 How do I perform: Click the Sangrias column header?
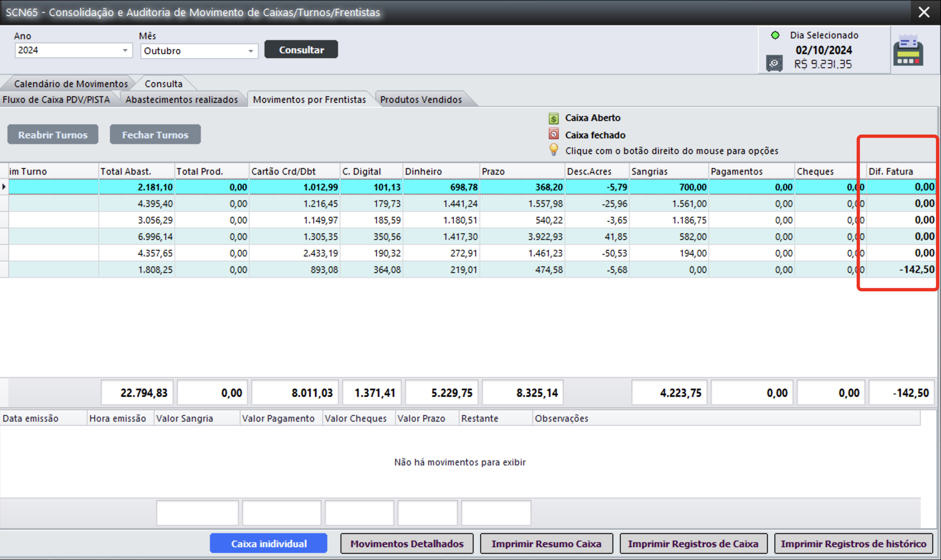click(669, 171)
